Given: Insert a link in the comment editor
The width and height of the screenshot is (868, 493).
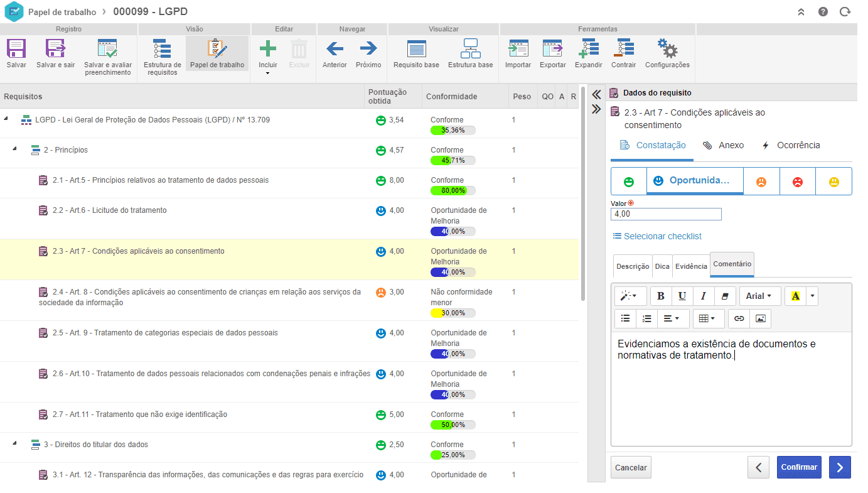Looking at the screenshot, I should tap(739, 318).
